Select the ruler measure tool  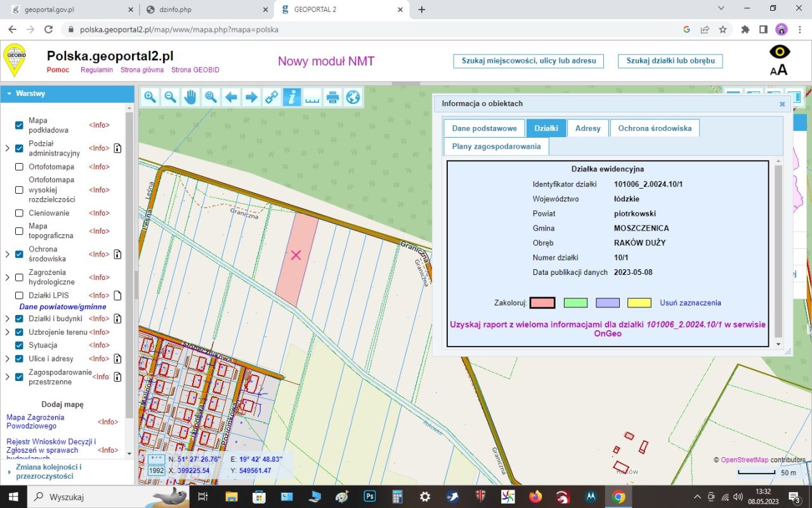pyautogui.click(x=312, y=97)
